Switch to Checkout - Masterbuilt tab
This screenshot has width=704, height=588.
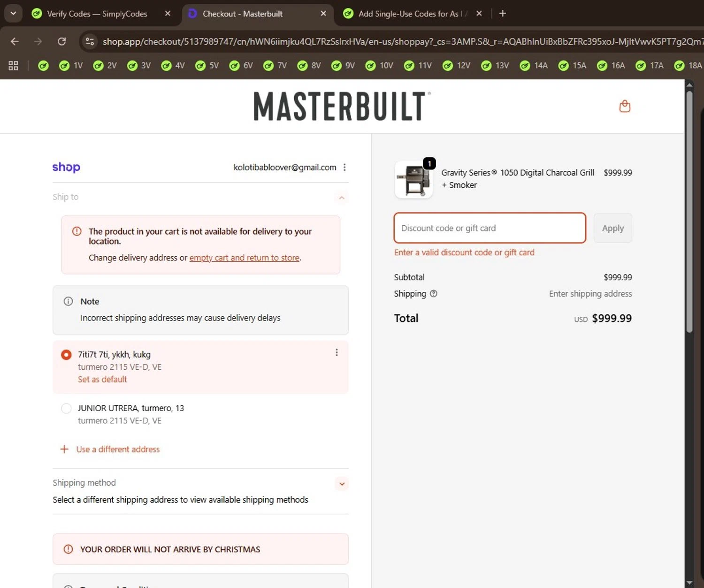click(x=243, y=14)
